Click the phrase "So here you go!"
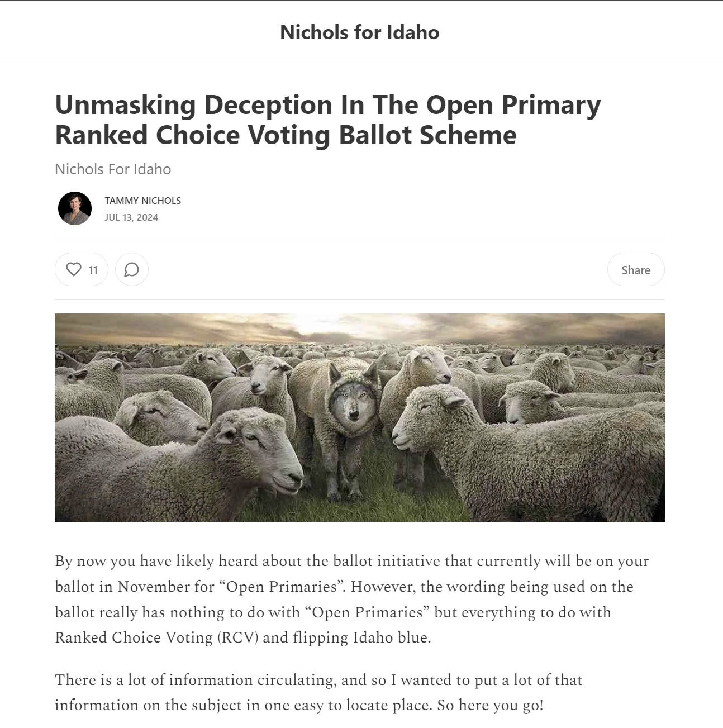The height and width of the screenshot is (728, 723). pos(490,705)
